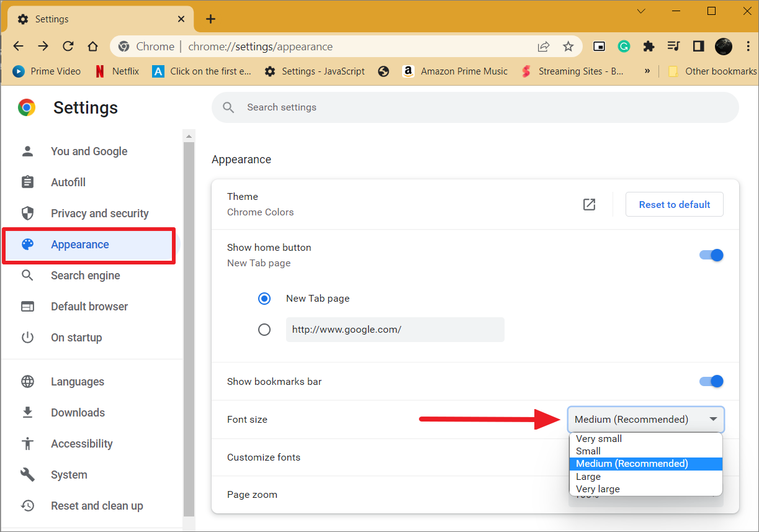Click the browser forward arrow
Image resolution: width=759 pixels, height=532 pixels.
tap(43, 47)
